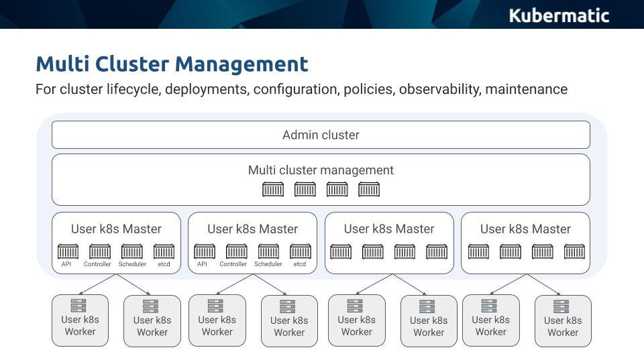This screenshot has height=362, width=644.
Task: Click the "Multi Cluster Management" slide title
Action: click(172, 64)
